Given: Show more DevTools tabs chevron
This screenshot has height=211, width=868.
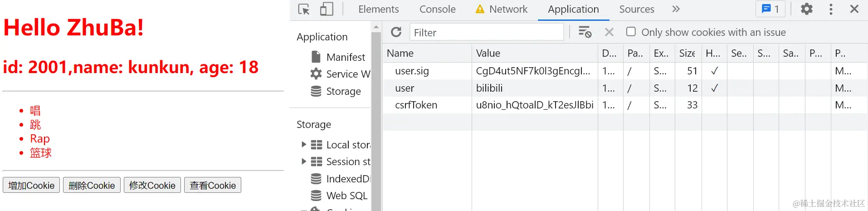Looking at the screenshot, I should coord(676,9).
